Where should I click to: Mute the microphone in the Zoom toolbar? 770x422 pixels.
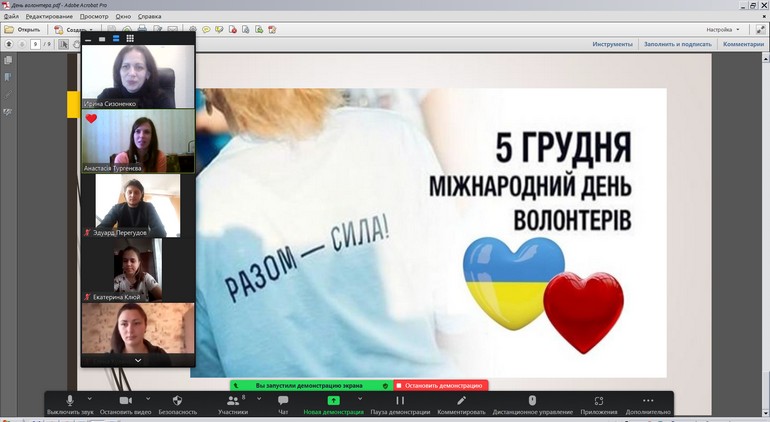click(70, 405)
